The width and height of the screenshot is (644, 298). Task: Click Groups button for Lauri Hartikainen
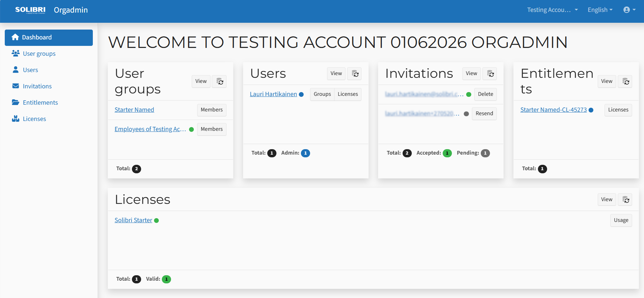[322, 94]
